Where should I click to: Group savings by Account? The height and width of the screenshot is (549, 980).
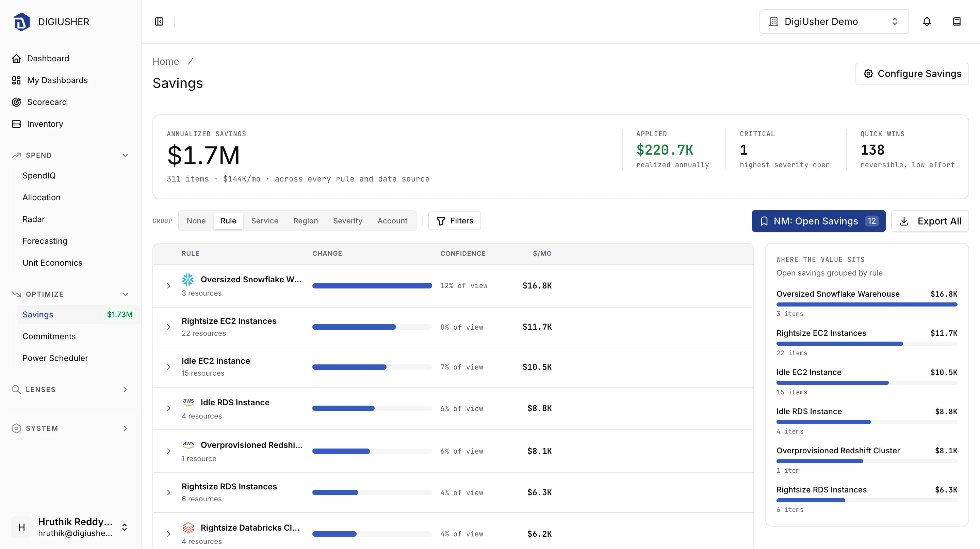coord(392,220)
